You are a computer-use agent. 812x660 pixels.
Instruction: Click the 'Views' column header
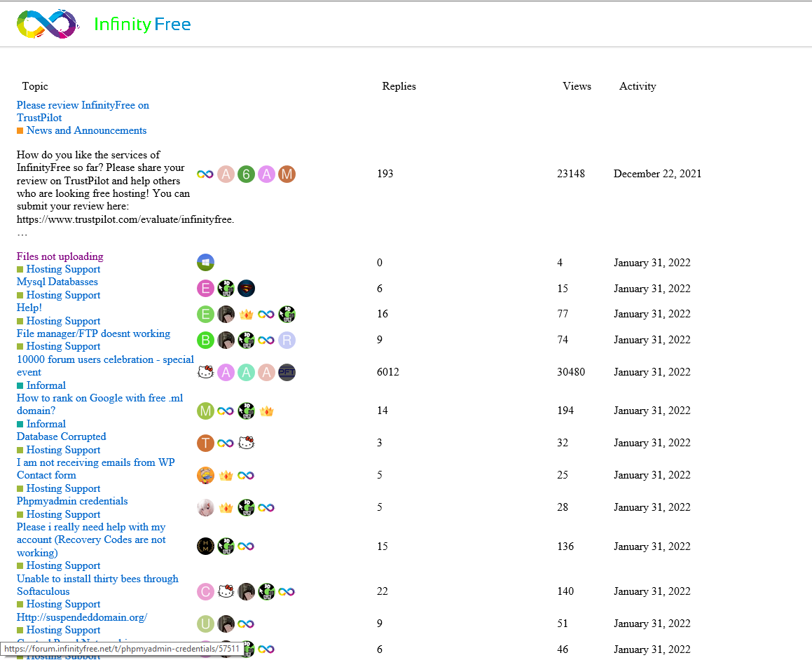tap(577, 86)
